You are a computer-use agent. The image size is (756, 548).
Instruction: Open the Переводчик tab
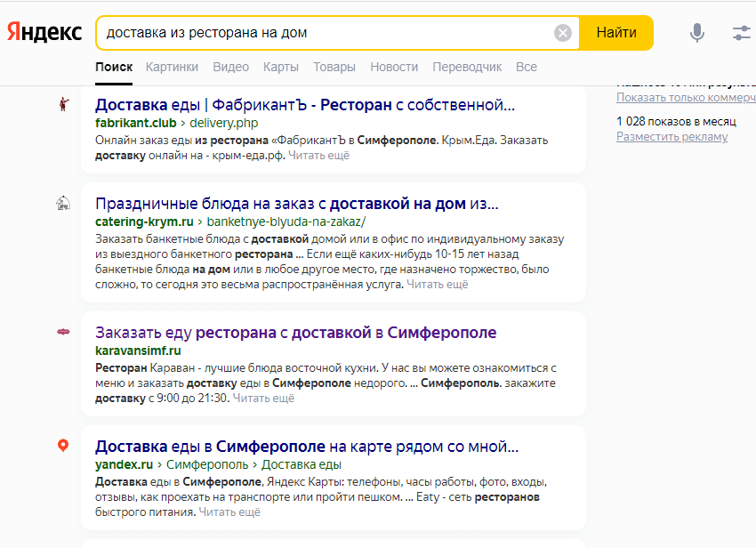tap(467, 67)
